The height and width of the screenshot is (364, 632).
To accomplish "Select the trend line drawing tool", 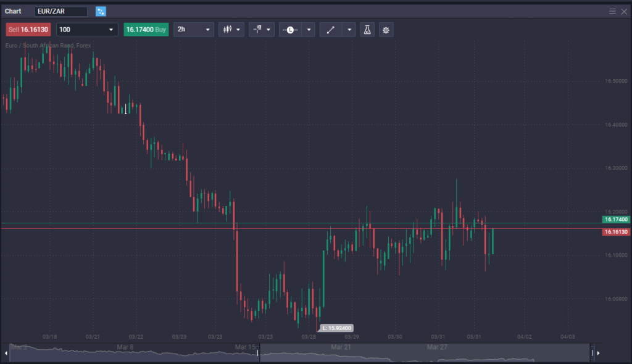I will click(332, 29).
